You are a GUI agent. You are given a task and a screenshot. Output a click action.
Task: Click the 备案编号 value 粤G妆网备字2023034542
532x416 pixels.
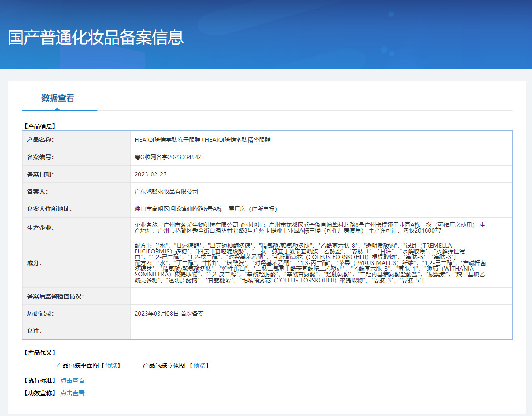[168, 157]
